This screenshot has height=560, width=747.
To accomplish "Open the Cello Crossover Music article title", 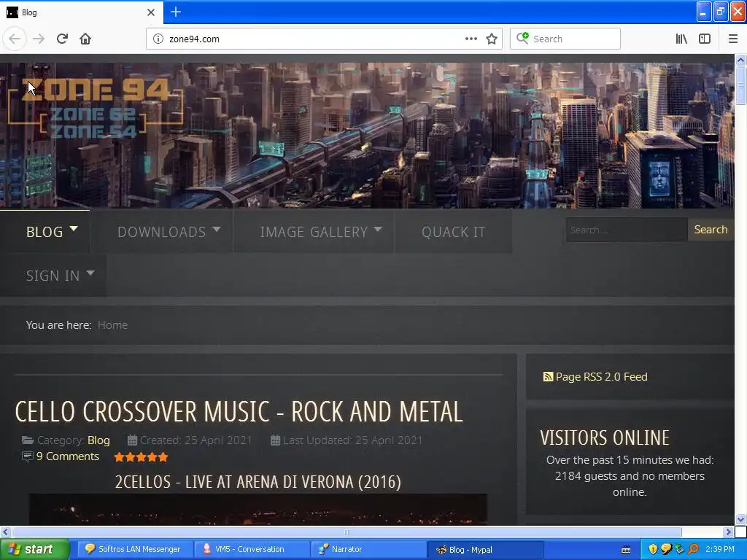I will [239, 412].
